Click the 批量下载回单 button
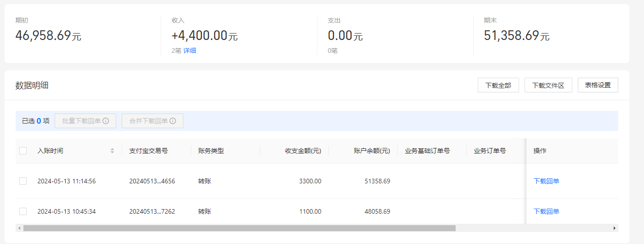The height and width of the screenshot is (244, 644). point(85,121)
